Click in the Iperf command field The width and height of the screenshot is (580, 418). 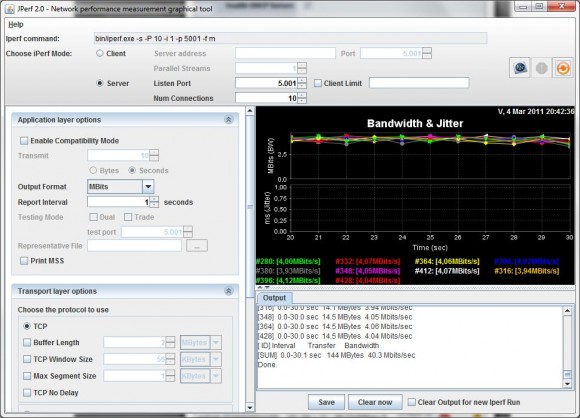290,38
